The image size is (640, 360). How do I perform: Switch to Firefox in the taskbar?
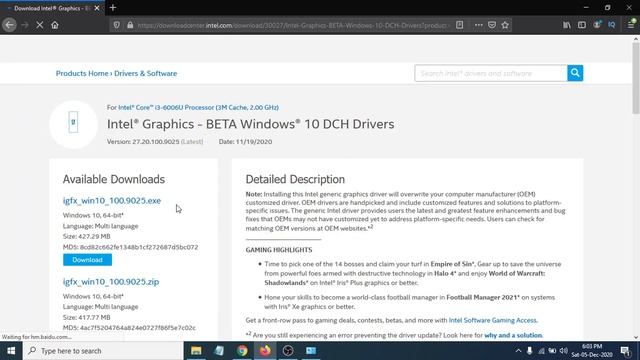click(265, 351)
